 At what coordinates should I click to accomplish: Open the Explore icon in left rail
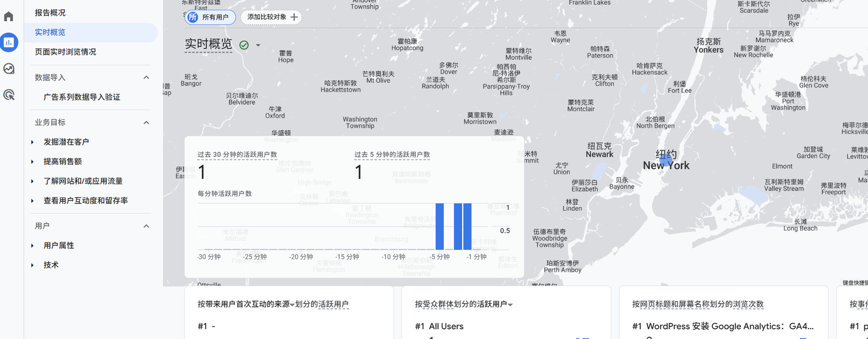point(9,69)
